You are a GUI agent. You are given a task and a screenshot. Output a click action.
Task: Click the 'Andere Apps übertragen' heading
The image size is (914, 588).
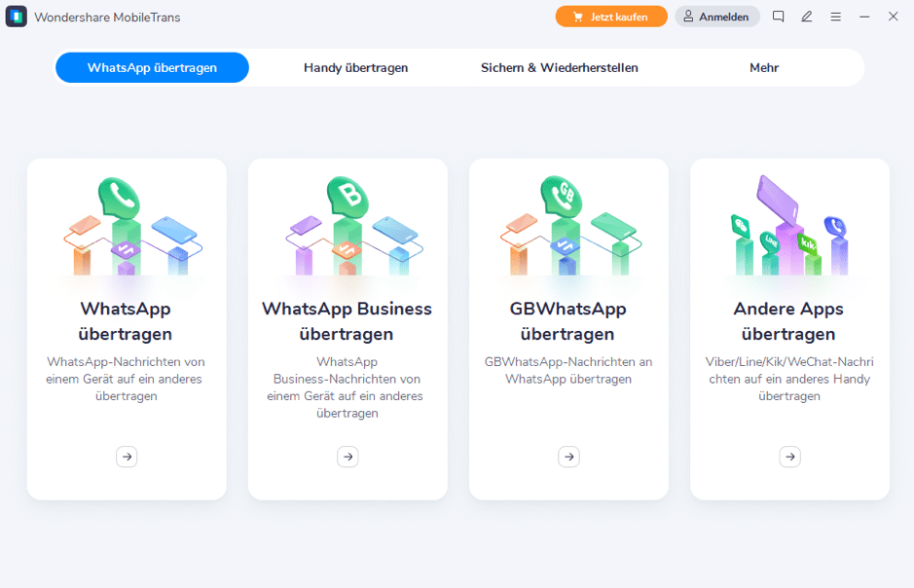[x=788, y=321]
